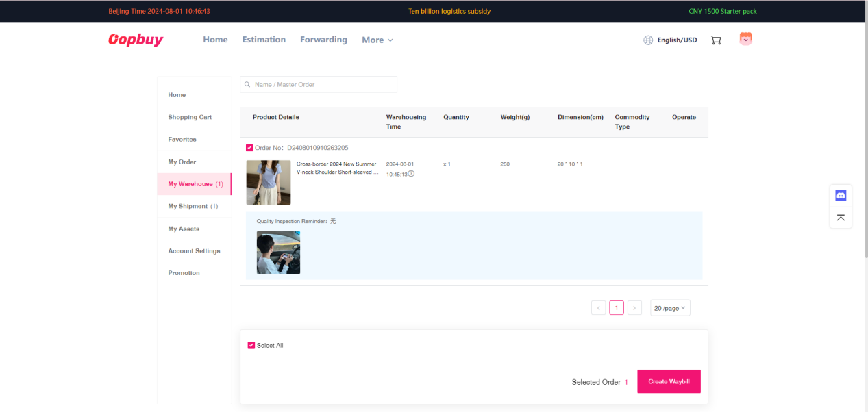Viewport: 868px width, 412px height.
Task: Open the language and currency globe icon
Action: pos(648,40)
